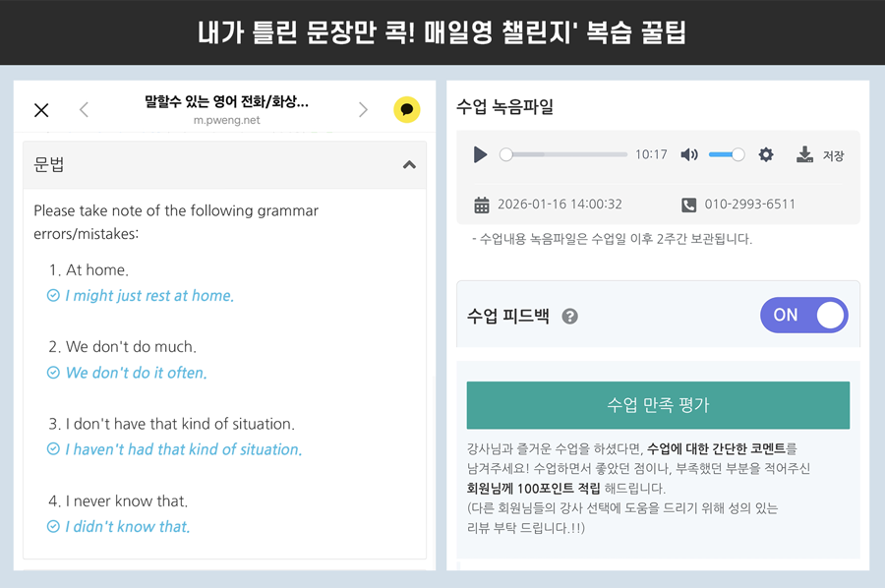The height and width of the screenshot is (588, 885).
Task: Select the correction "I might just rest at home."
Action: click(149, 296)
